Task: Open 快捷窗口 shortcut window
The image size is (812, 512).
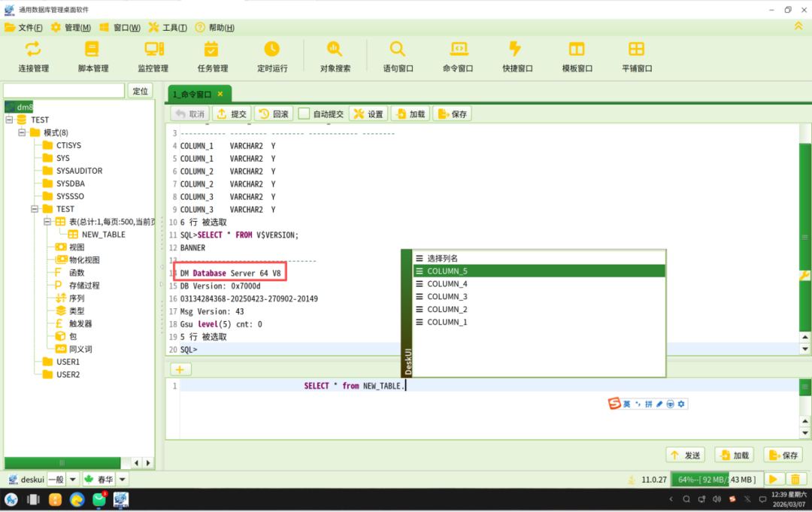Action: (x=517, y=56)
